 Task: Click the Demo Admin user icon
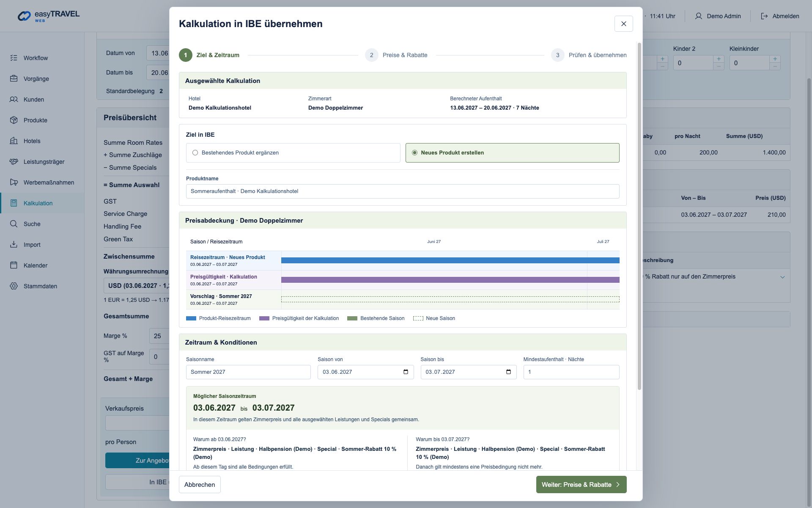pos(698,16)
